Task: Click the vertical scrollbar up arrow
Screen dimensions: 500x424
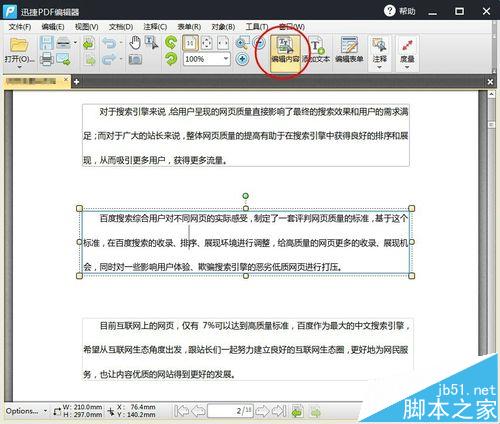Action: pyautogui.click(x=491, y=94)
